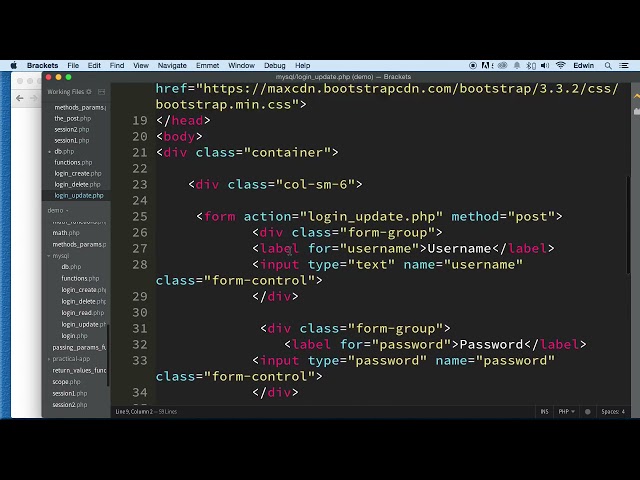This screenshot has width=640, height=480.
Task: Select session1.php in Working Files
Action: pyautogui.click(x=72, y=140)
